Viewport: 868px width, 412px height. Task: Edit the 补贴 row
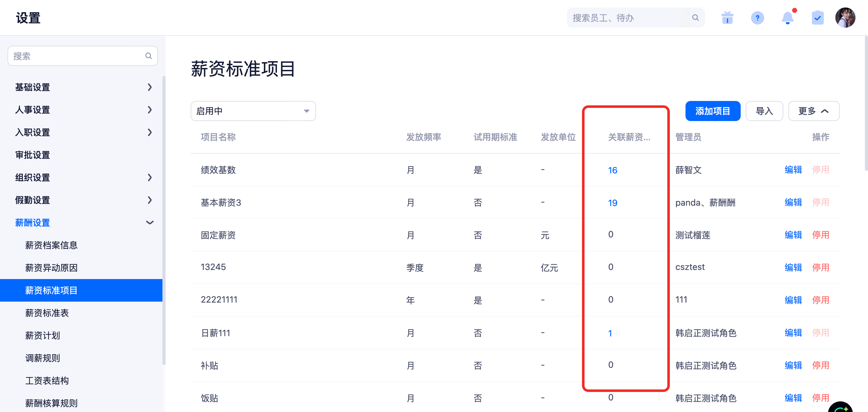[793, 366]
